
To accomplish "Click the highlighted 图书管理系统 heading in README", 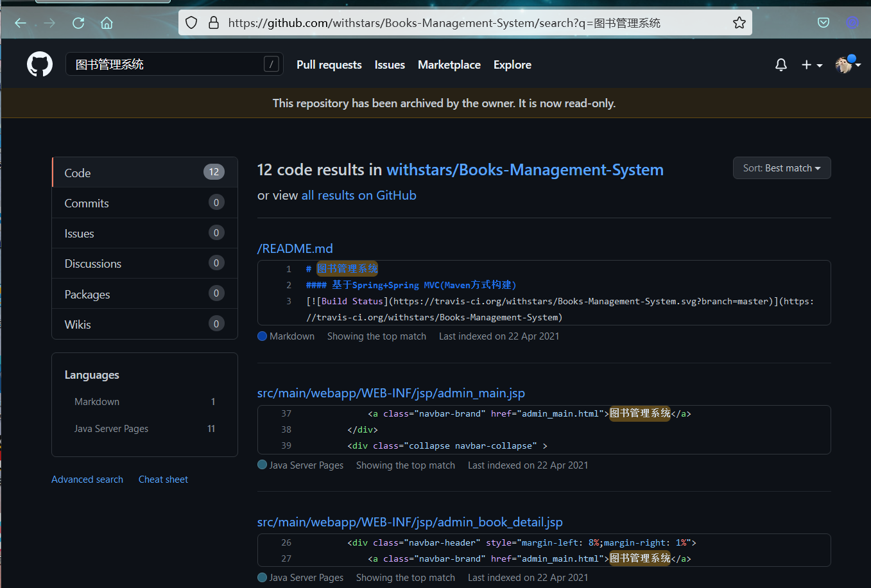I will (x=347, y=269).
